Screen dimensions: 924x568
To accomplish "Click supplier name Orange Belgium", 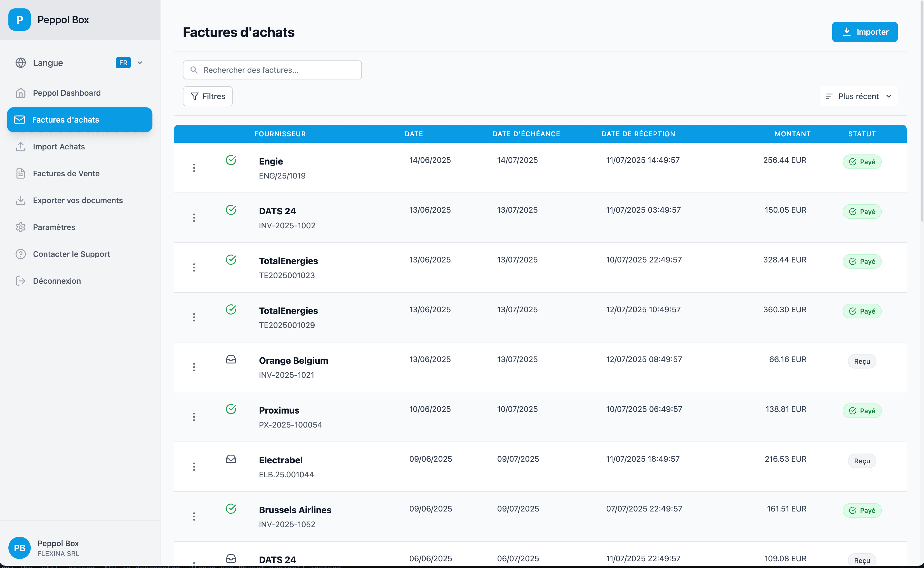I will 293,360.
